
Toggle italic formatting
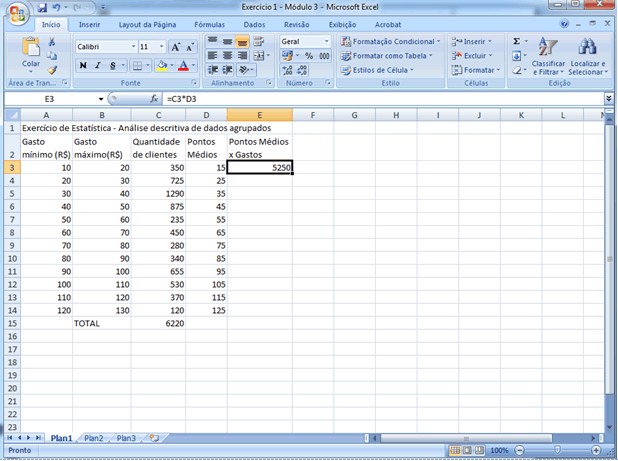point(99,66)
